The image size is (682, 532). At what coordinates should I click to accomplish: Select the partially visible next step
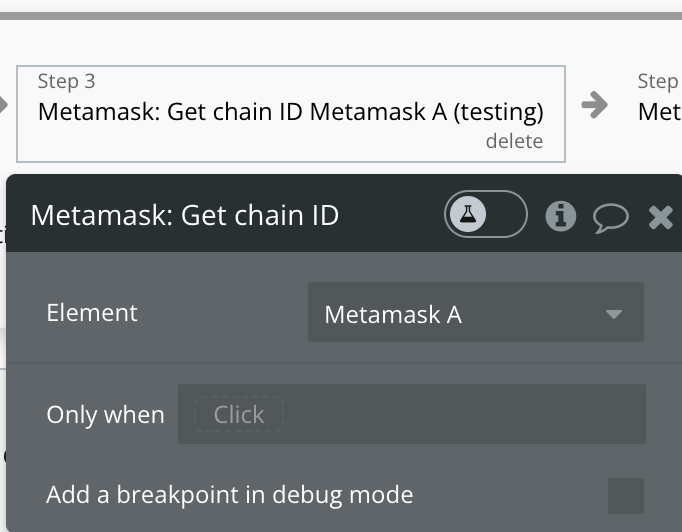pos(659,97)
